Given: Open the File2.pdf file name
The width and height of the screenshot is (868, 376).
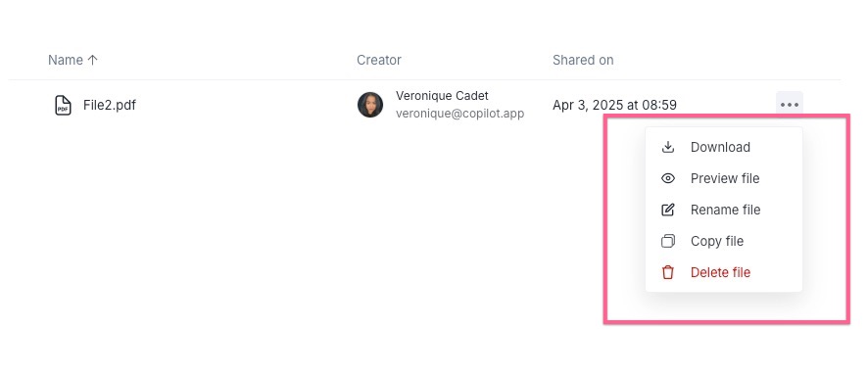Looking at the screenshot, I should (110, 105).
